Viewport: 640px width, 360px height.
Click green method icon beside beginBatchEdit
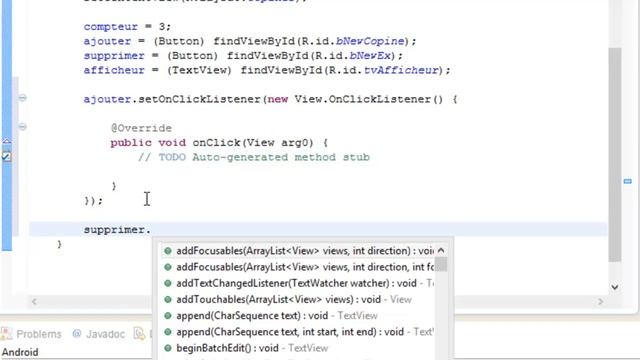pos(168,348)
